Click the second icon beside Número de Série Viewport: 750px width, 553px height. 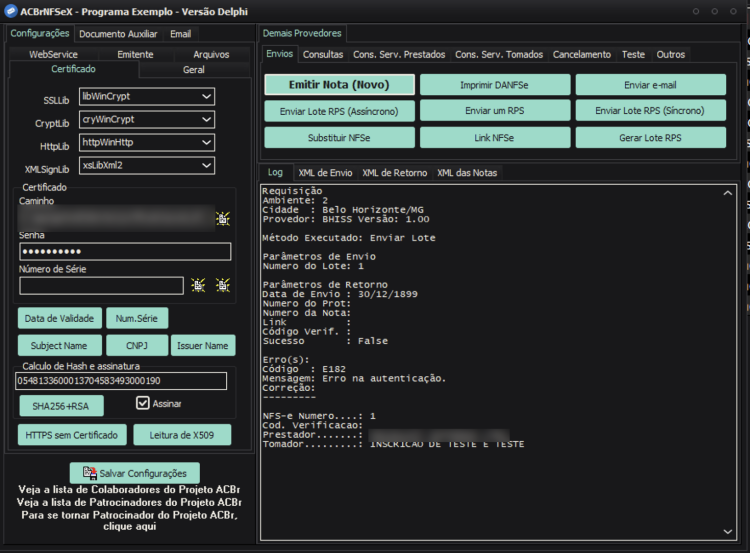coord(223,286)
